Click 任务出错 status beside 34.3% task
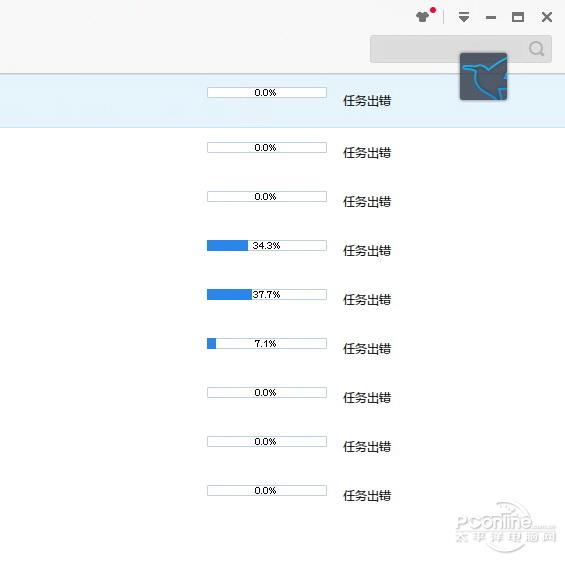This screenshot has width=565, height=562. 367,250
